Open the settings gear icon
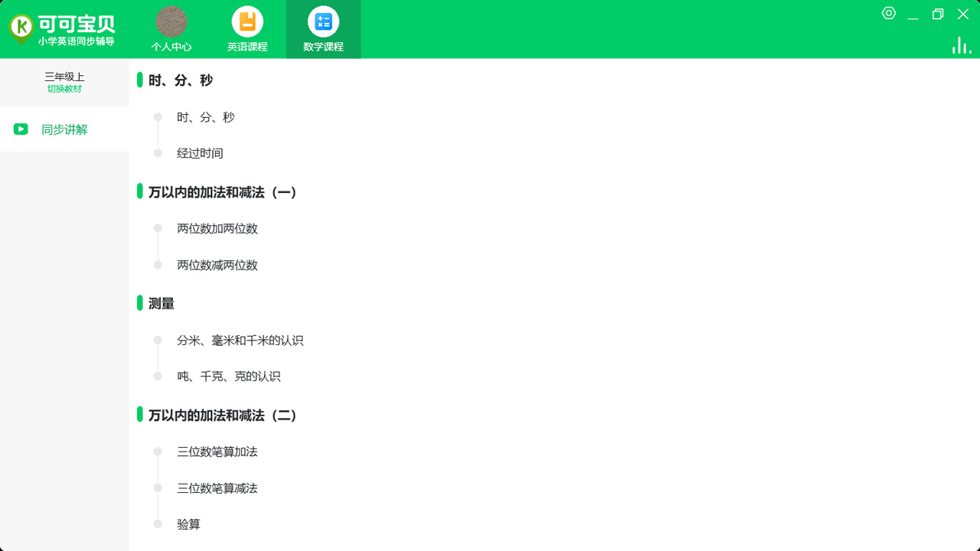 tap(888, 13)
